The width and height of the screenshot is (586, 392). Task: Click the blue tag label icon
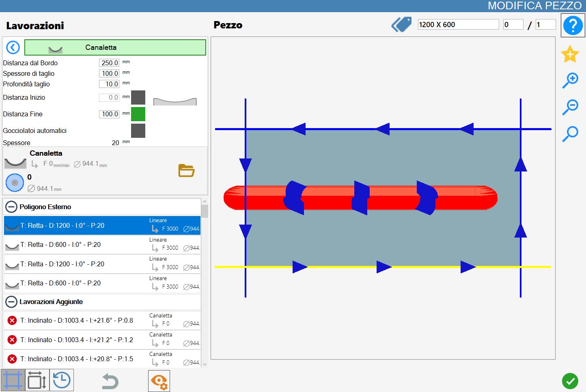[401, 25]
